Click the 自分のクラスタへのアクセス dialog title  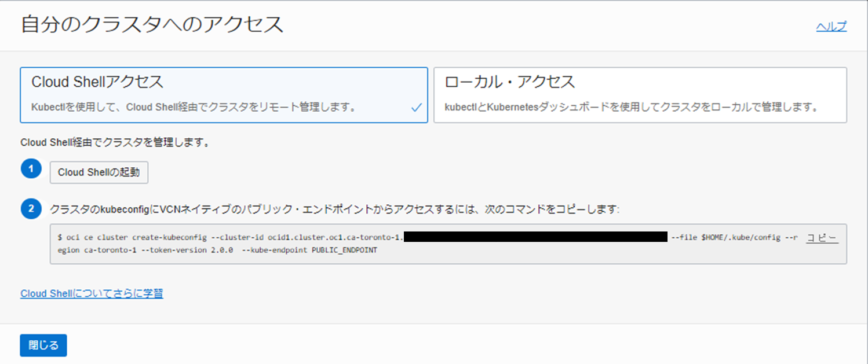(152, 25)
